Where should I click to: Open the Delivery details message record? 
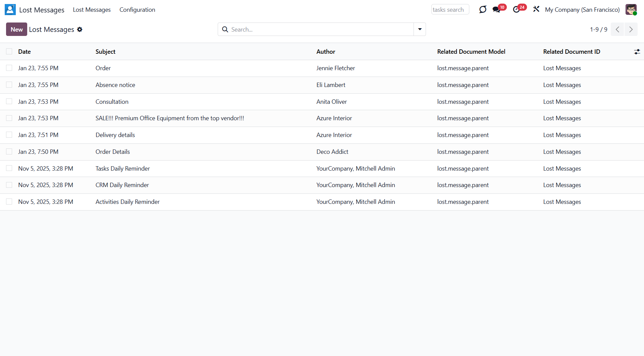pyautogui.click(x=115, y=135)
